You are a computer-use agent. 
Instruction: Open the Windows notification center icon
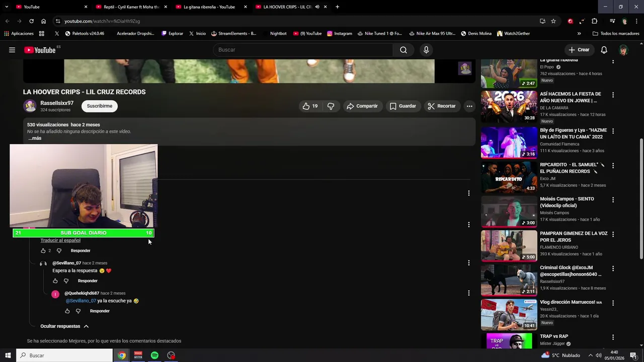[633, 355]
